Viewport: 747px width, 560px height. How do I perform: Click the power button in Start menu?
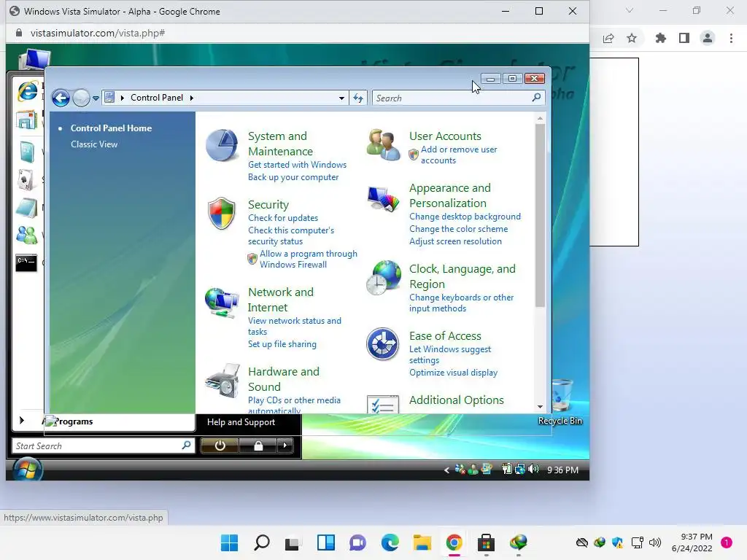click(220, 446)
